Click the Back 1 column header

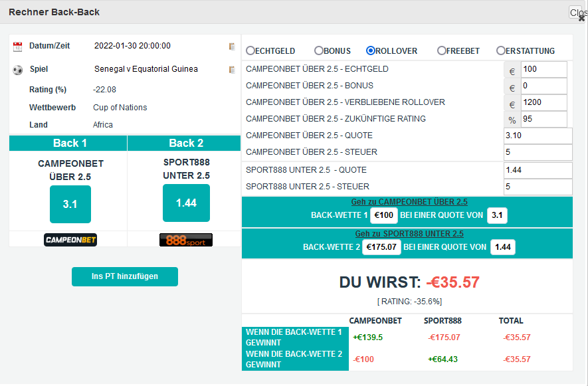pyautogui.click(x=68, y=144)
